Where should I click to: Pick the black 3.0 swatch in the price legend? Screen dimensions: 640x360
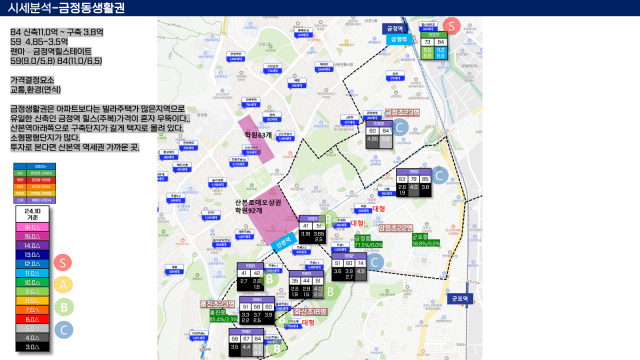32,347
